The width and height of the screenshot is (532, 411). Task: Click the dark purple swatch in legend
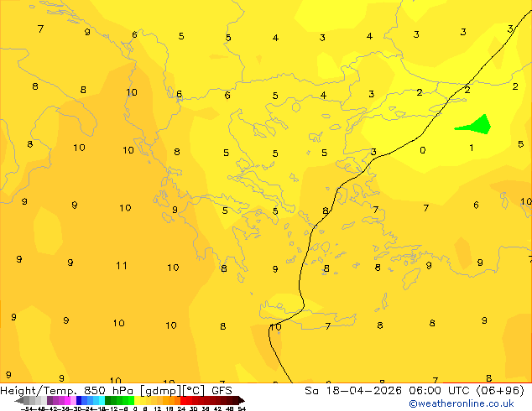coord(50,401)
